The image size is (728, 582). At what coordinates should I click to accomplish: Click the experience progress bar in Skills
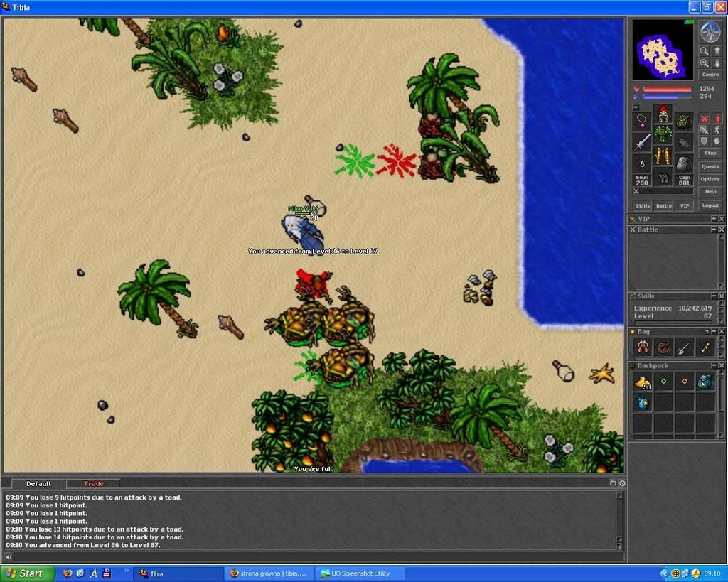673,322
